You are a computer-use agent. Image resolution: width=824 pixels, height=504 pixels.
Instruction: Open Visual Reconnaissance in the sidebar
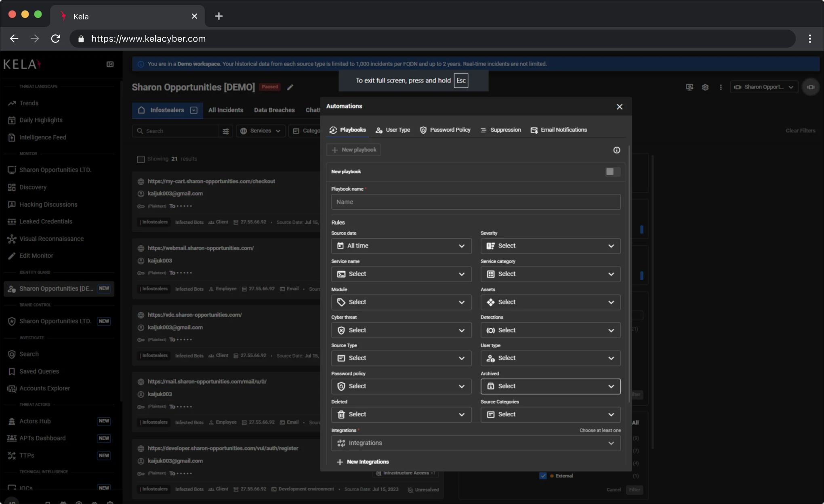click(51, 239)
